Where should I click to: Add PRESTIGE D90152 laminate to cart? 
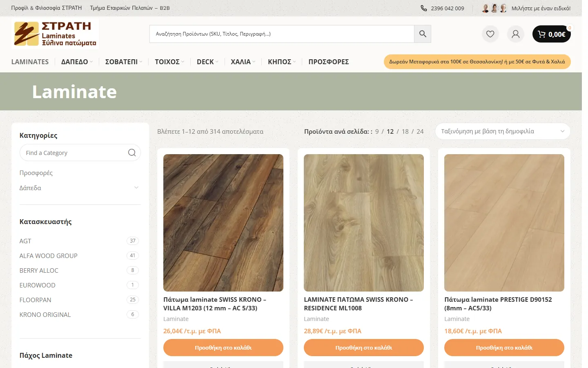point(504,348)
